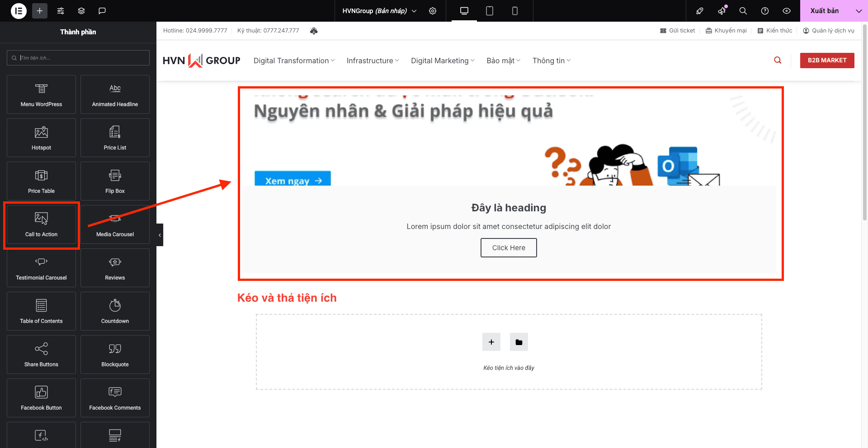Select the Facebook Comments widget
The height and width of the screenshot is (448, 868).
(114, 397)
